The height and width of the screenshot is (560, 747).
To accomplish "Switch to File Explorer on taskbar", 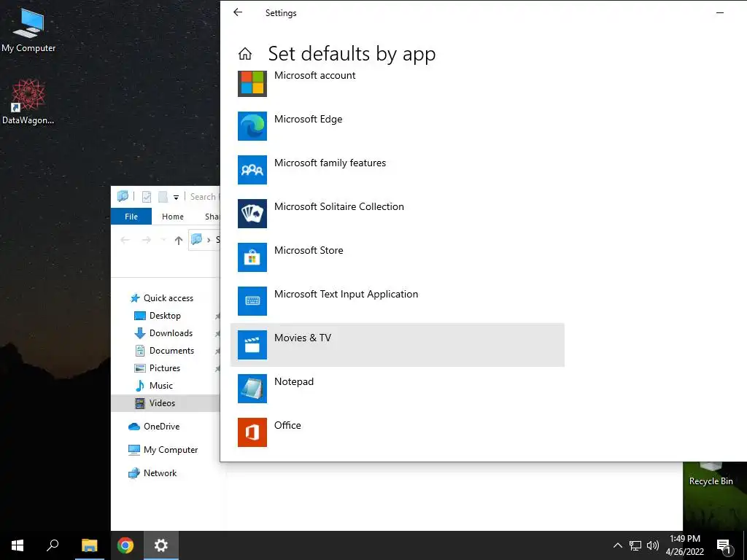I will 89,545.
